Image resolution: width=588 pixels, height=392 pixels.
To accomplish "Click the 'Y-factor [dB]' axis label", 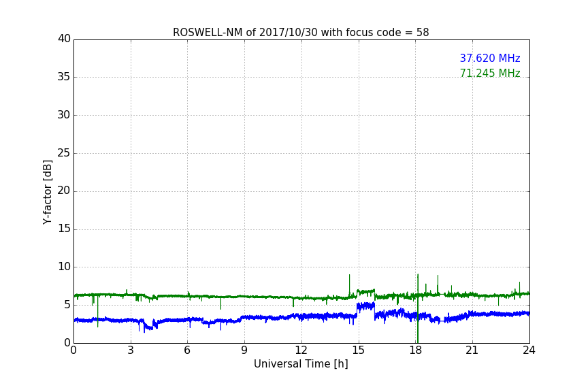I will [47, 192].
